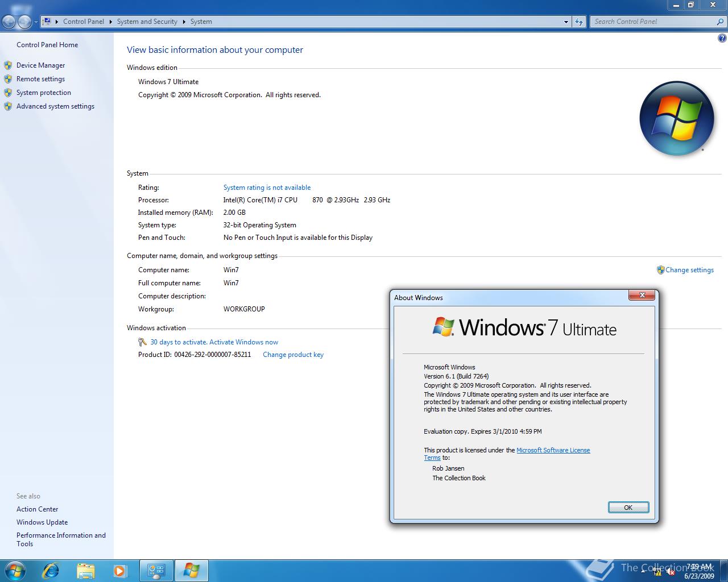Switch to About Windows taskbar button
Image resolution: width=728 pixels, height=582 pixels.
click(191, 571)
